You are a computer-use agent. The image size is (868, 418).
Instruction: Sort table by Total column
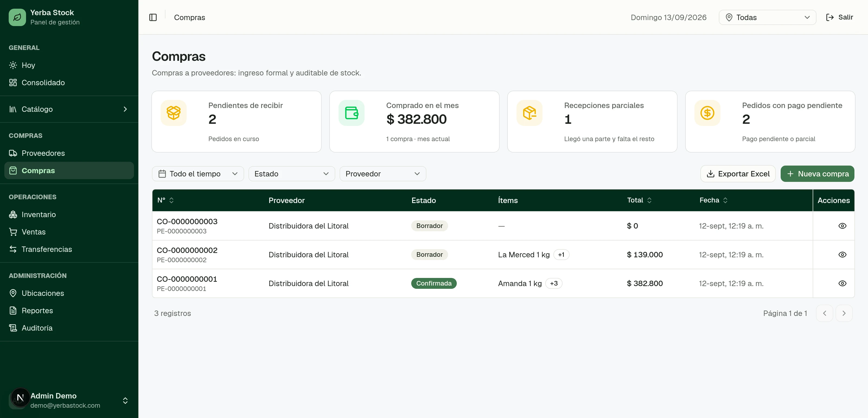pos(639,200)
